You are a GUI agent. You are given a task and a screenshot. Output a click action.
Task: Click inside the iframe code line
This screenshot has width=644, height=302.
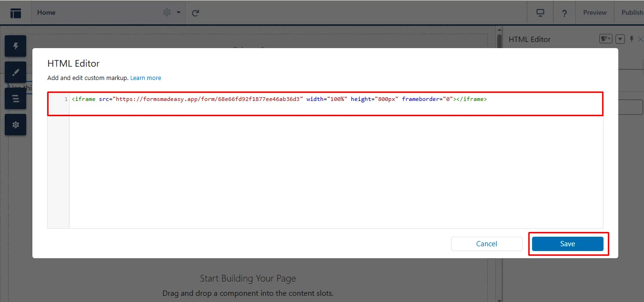(279, 100)
